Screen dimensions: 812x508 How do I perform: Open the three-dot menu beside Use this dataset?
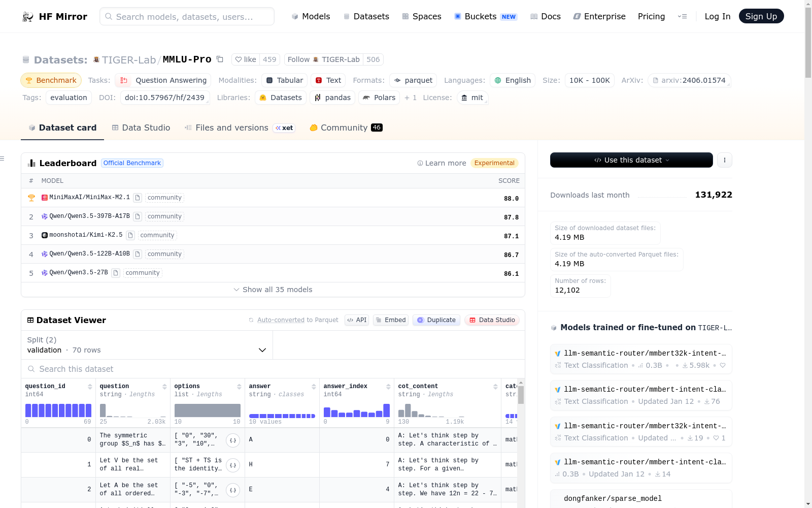pos(725,160)
